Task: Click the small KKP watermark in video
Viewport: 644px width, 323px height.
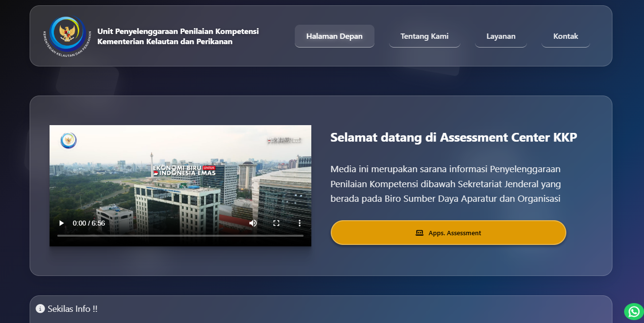Action: [x=68, y=141]
